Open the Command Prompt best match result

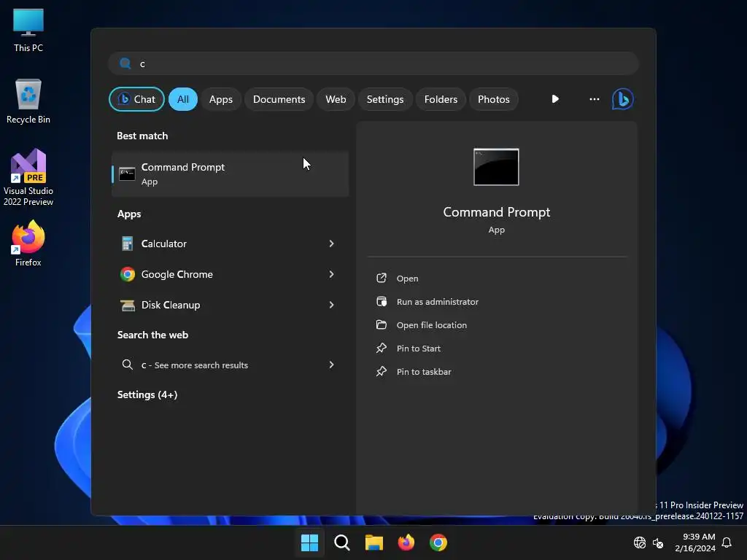click(230, 174)
